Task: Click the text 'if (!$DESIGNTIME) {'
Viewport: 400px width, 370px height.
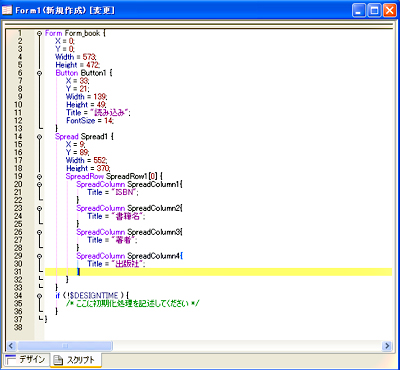Action: coord(92,296)
